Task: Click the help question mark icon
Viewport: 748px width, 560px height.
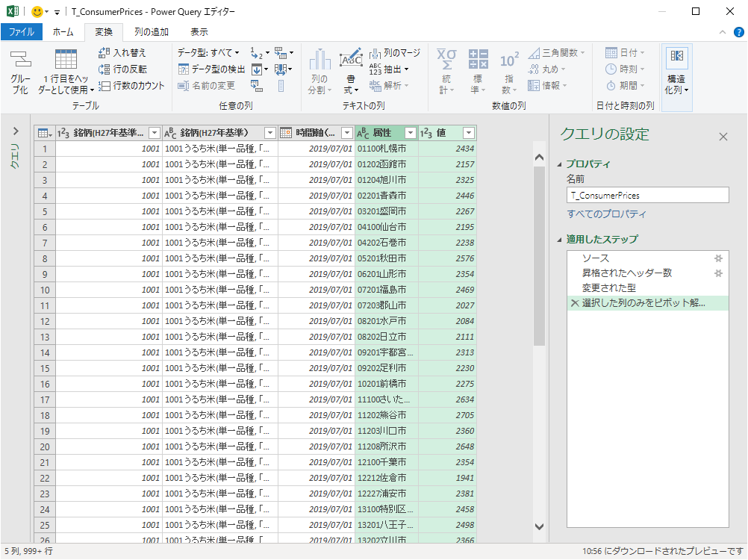Action: pyautogui.click(x=738, y=32)
